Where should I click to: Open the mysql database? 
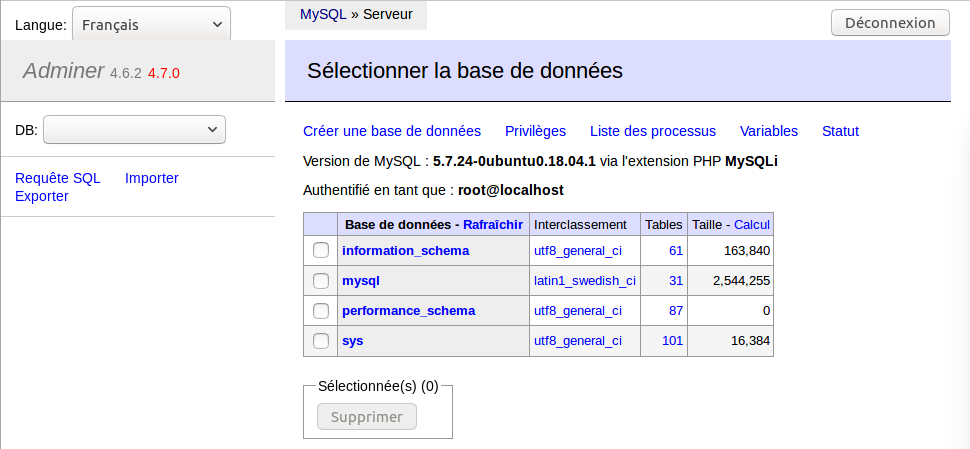coord(361,281)
